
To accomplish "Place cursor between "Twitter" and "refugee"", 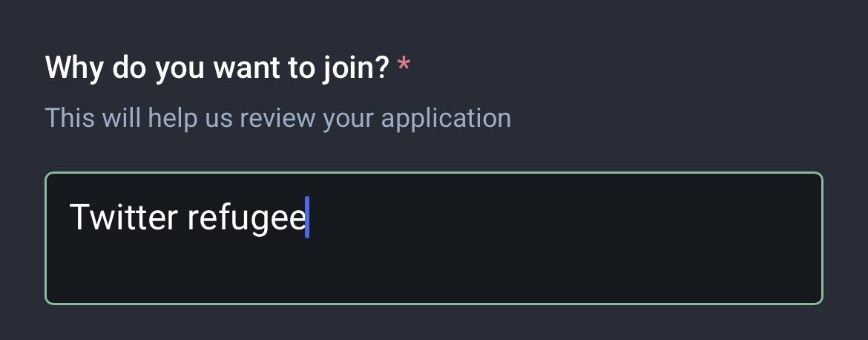I will [183, 219].
